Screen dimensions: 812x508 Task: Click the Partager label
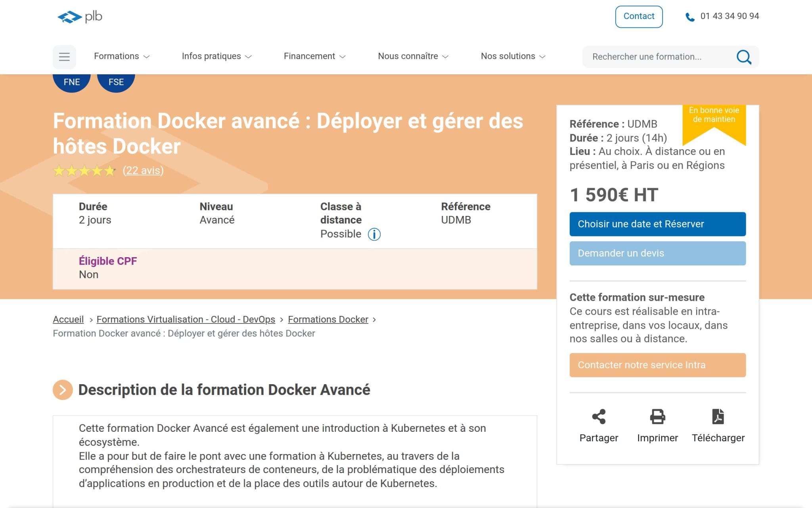(x=599, y=438)
